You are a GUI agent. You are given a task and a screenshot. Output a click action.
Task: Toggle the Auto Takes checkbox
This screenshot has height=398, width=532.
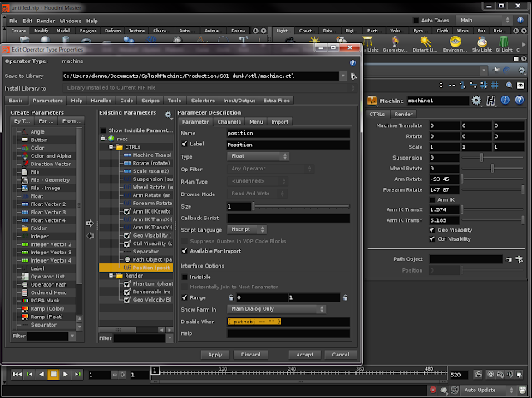[x=416, y=21]
